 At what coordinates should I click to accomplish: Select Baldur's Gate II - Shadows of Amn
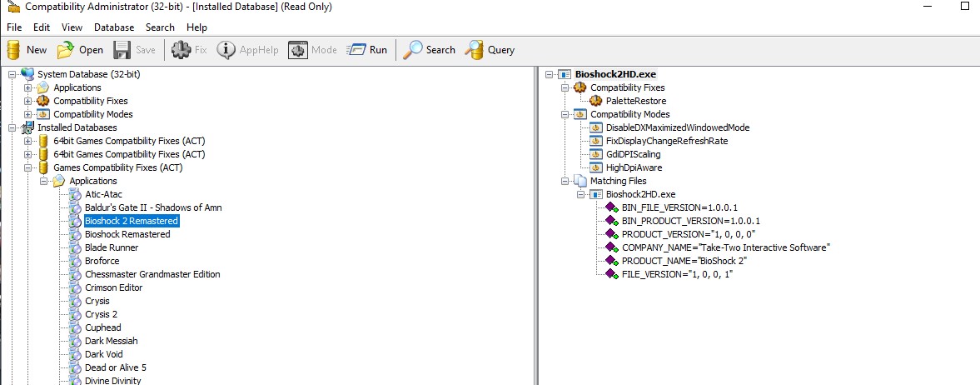click(x=153, y=207)
